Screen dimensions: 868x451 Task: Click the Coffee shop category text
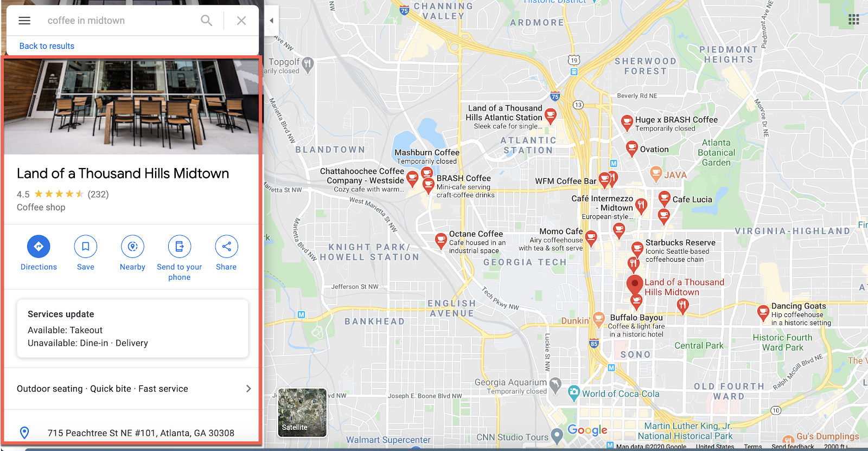[x=41, y=208]
